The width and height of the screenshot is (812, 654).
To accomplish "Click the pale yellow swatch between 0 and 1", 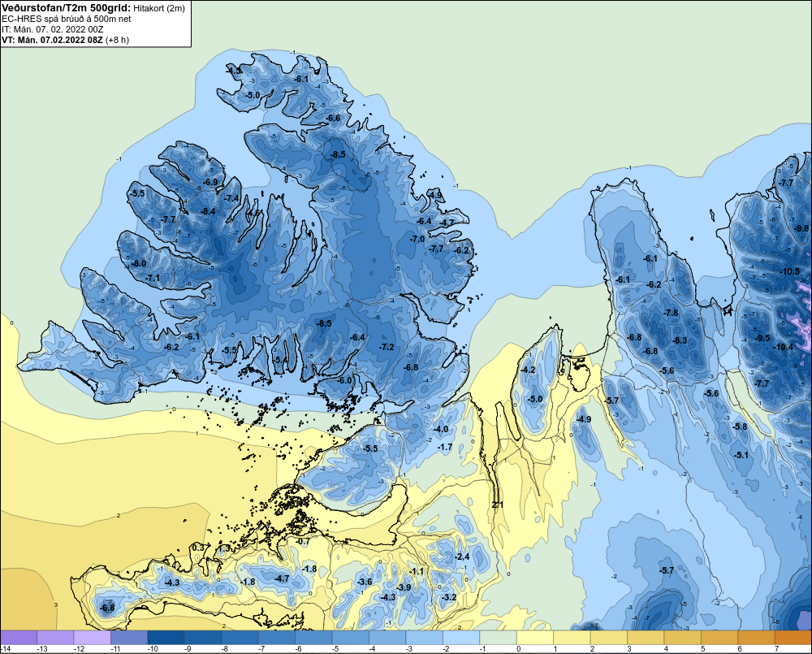I will tap(535, 637).
